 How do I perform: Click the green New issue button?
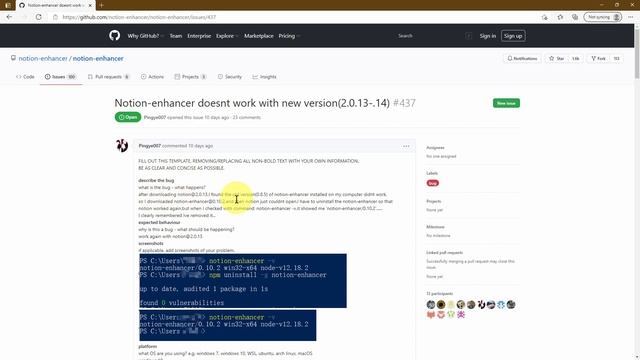point(506,103)
